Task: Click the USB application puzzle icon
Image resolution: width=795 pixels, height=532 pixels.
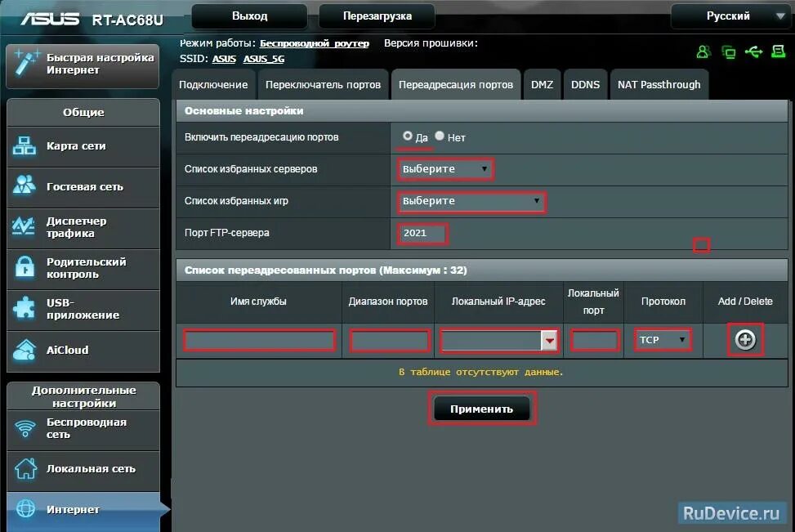Action: (24, 308)
